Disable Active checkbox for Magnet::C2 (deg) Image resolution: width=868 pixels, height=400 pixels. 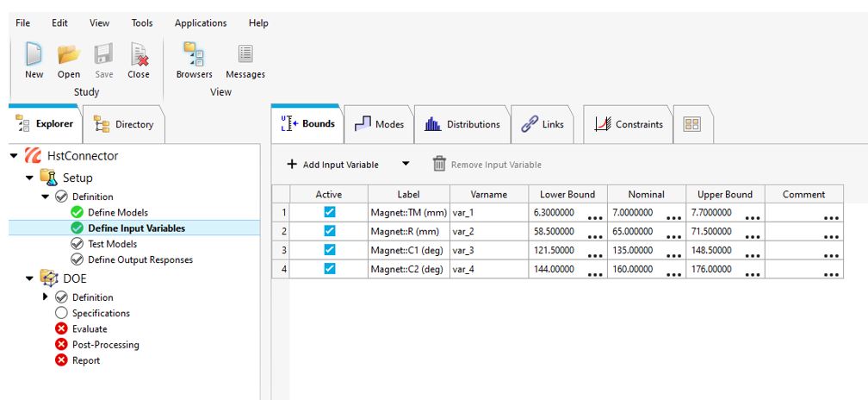pos(329,269)
